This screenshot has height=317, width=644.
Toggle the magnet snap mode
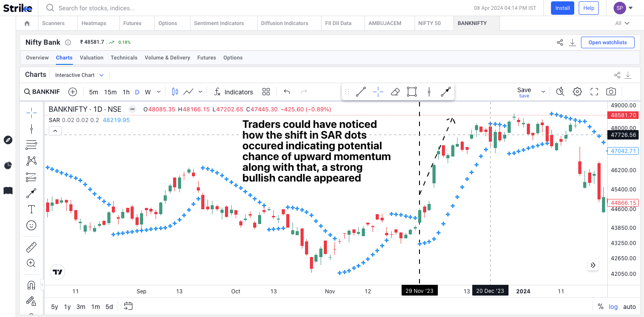click(31, 285)
